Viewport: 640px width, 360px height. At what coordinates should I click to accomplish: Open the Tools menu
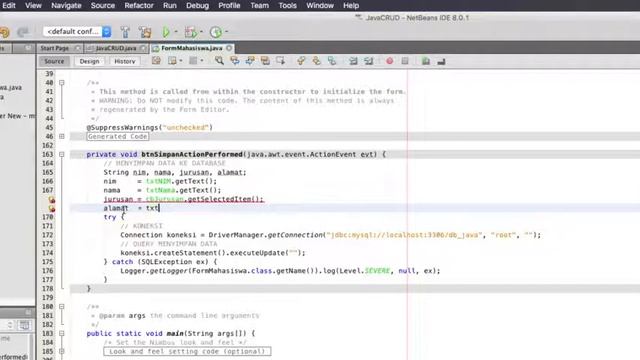coord(287,6)
